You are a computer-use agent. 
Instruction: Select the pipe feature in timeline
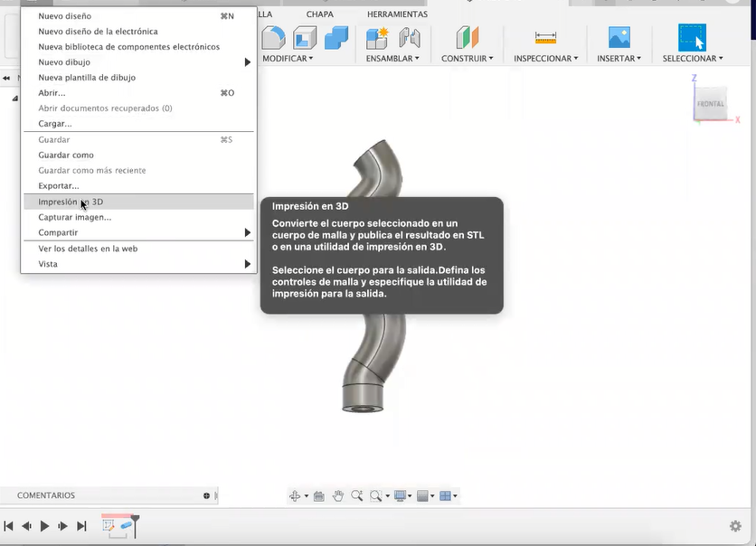click(x=127, y=526)
